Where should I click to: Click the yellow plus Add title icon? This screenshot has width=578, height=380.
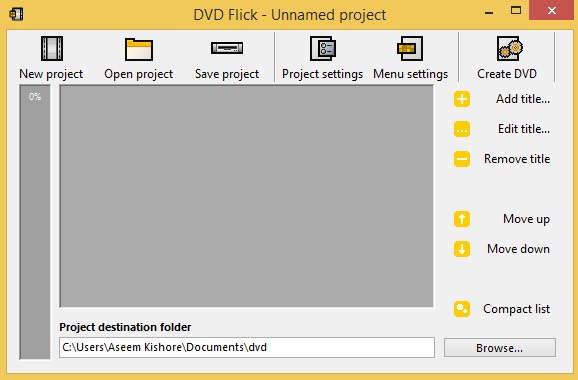(x=462, y=99)
